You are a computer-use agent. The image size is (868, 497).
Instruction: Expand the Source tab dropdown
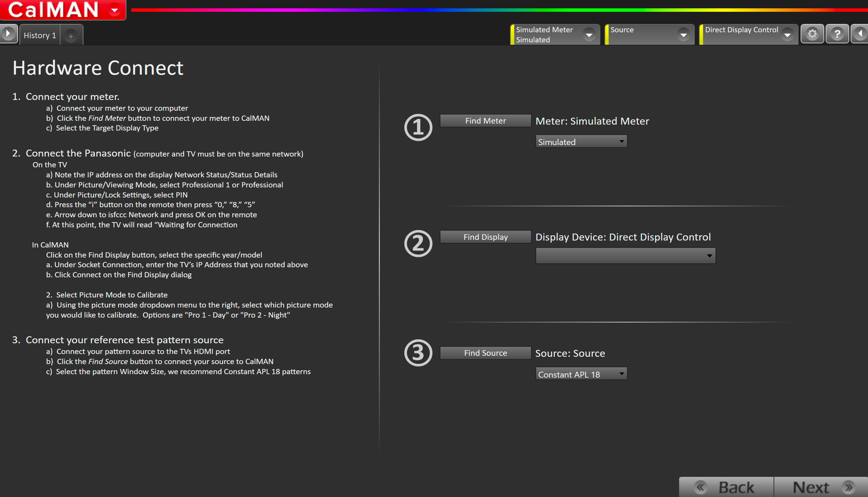(x=683, y=35)
